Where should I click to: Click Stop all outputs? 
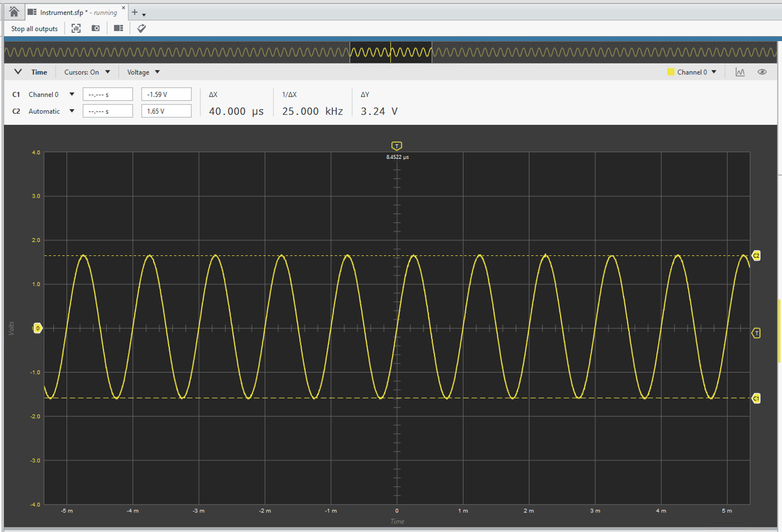click(35, 28)
